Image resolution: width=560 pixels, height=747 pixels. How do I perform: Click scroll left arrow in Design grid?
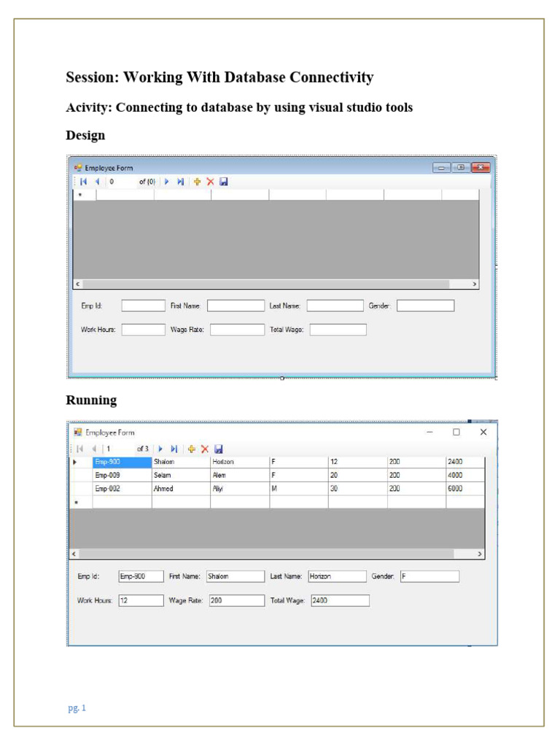tap(77, 284)
